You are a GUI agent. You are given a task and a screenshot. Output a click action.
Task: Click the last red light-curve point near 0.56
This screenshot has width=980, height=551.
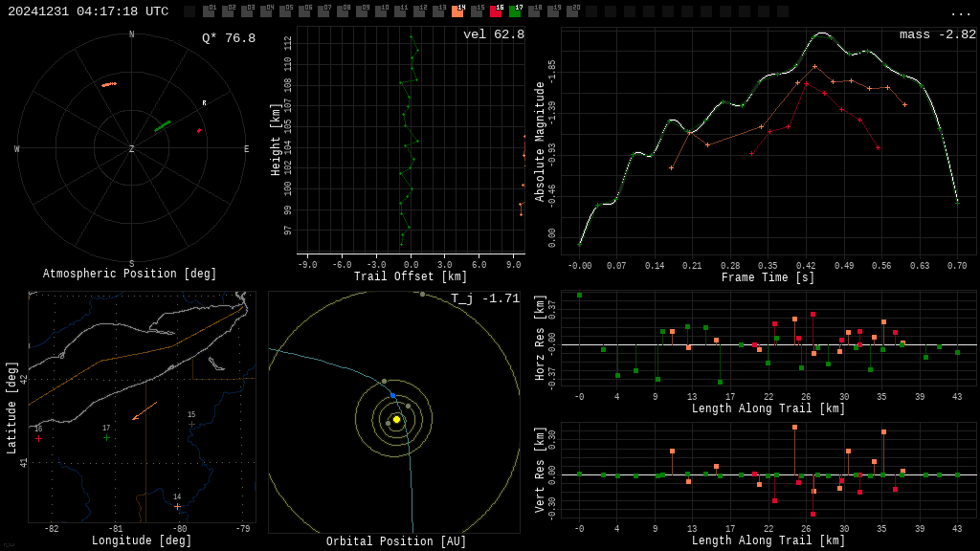879,148
